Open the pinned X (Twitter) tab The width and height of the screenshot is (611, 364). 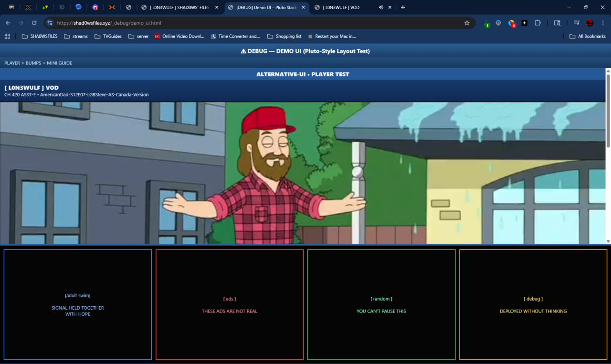pyautogui.click(x=28, y=8)
